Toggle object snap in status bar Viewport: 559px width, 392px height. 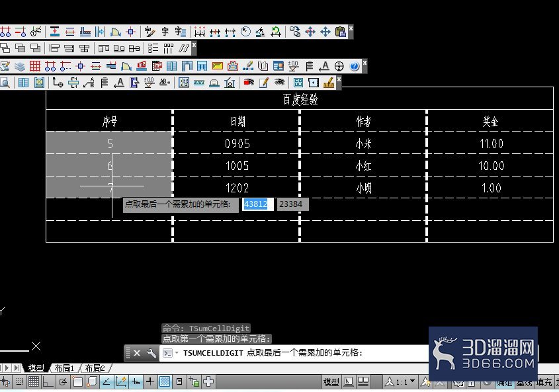tap(77, 381)
